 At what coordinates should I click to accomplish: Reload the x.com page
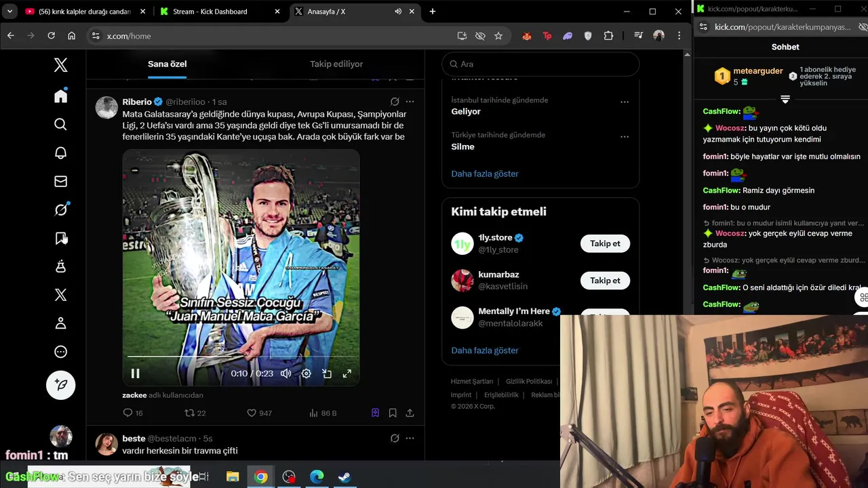tap(51, 36)
